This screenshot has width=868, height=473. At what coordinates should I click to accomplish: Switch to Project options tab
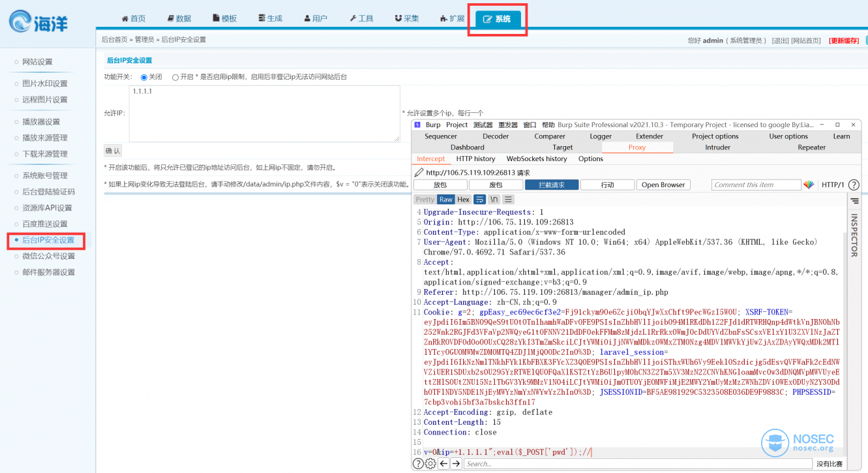pos(715,136)
